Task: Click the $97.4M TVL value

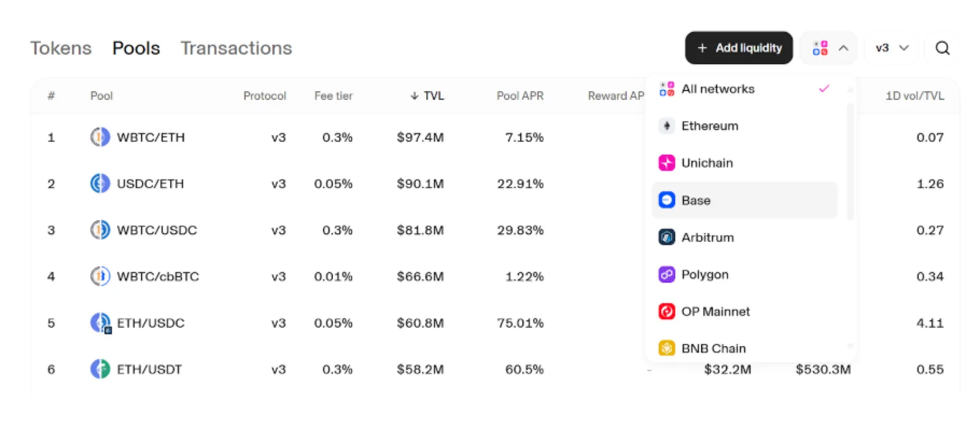Action: [420, 137]
